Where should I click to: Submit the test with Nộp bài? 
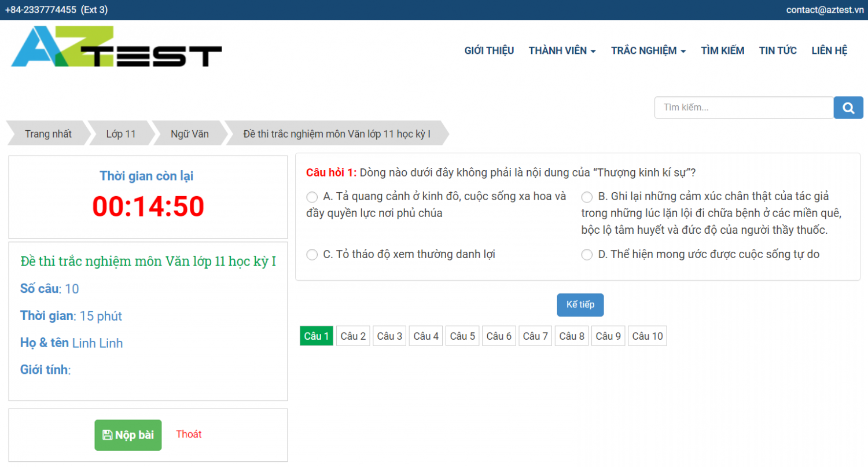pyautogui.click(x=128, y=435)
